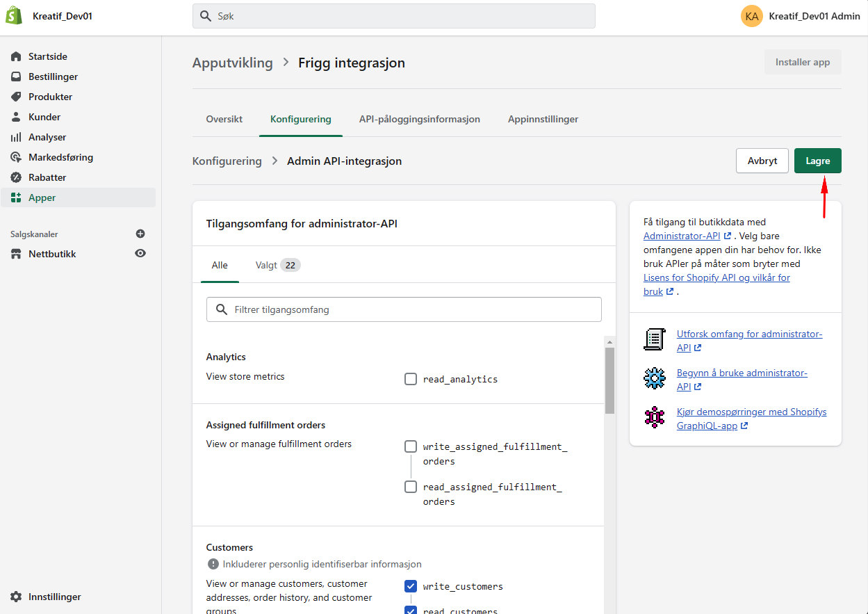Focus the Filtrer tilgangsomfang field
Image resolution: width=868 pixels, height=614 pixels.
(x=404, y=309)
